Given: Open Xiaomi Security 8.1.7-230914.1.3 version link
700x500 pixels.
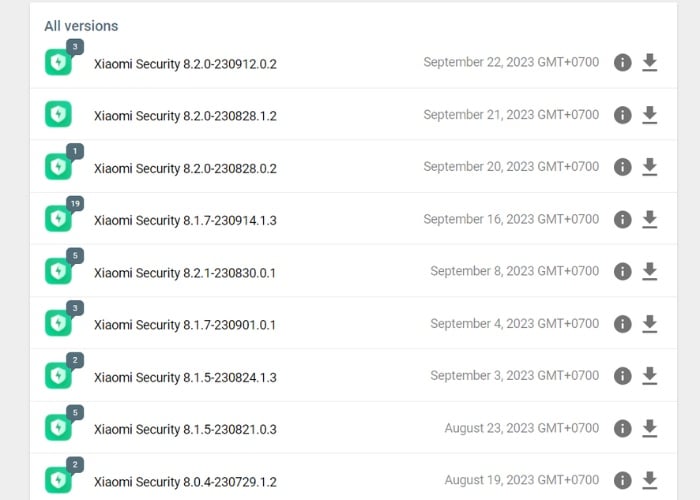Looking at the screenshot, I should tap(185, 220).
